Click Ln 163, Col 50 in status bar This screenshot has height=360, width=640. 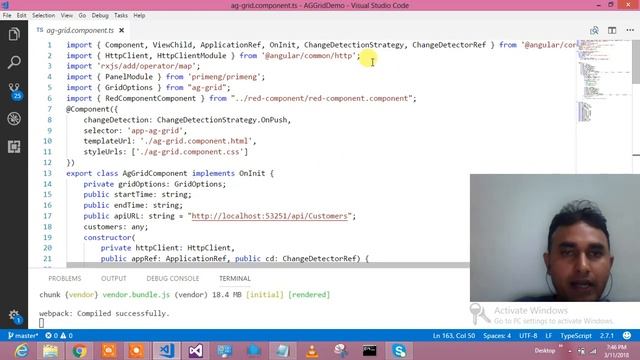coord(453,336)
